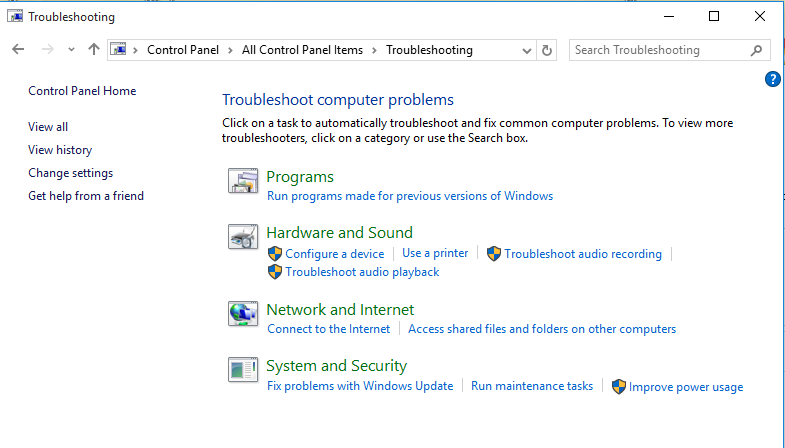Click the Programs category icon
This screenshot has height=448, width=785.
click(x=243, y=181)
